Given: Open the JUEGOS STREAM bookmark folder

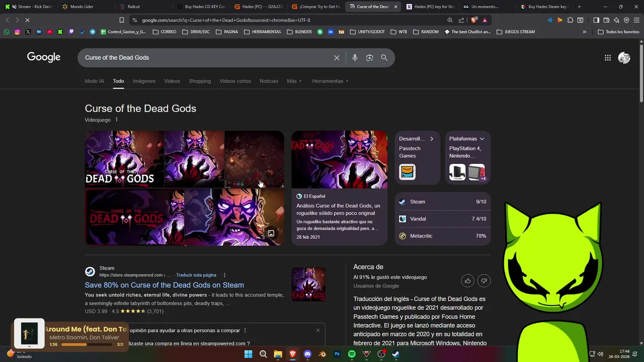Looking at the screenshot, I should [x=516, y=32].
